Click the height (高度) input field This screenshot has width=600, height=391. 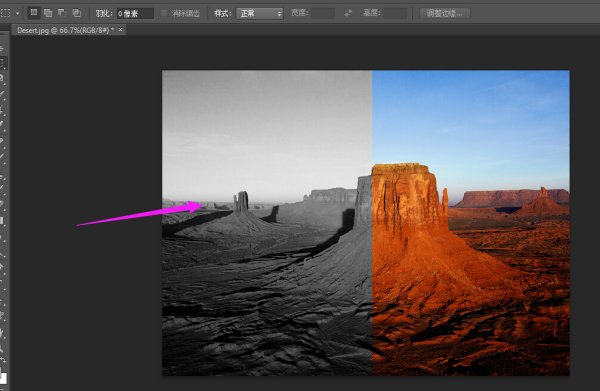click(x=395, y=14)
